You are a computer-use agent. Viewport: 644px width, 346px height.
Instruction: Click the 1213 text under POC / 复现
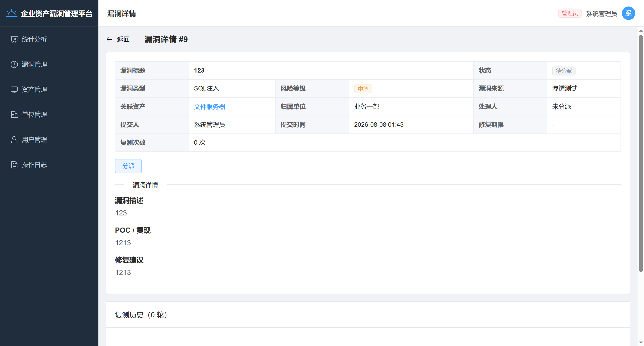point(123,243)
